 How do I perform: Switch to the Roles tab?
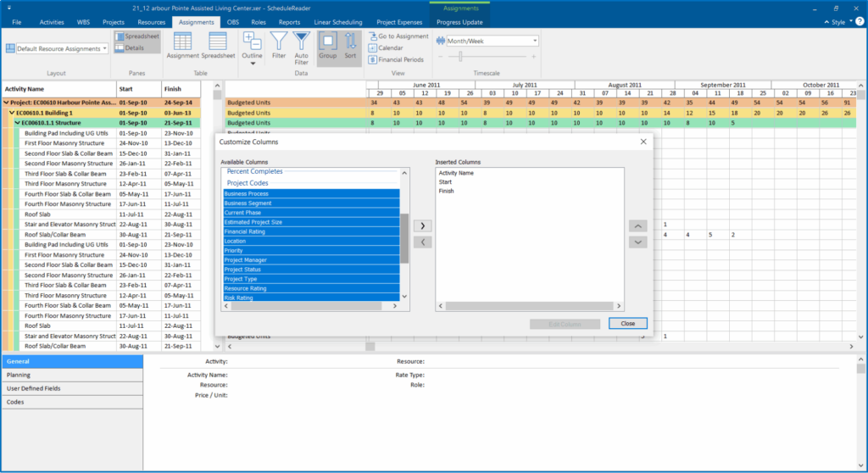point(259,22)
